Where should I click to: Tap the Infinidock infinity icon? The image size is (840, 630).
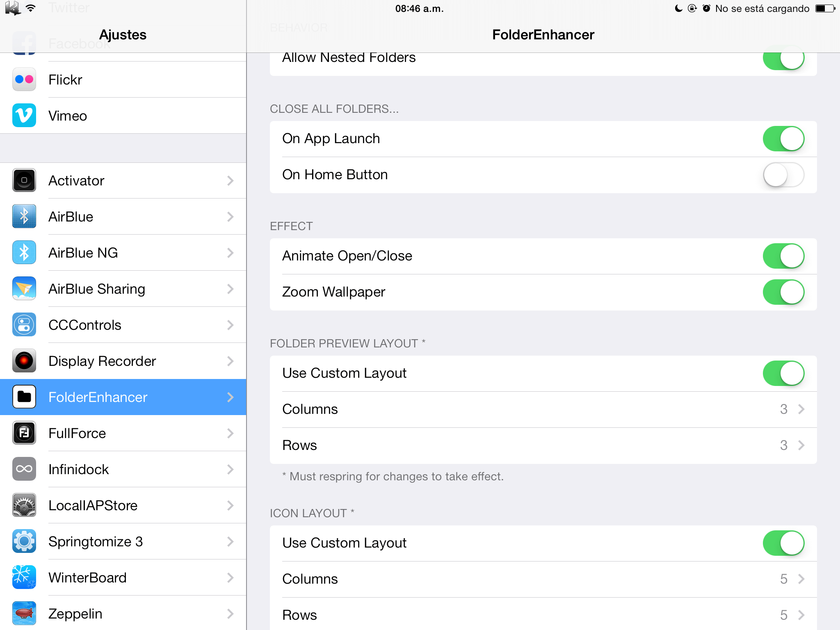(24, 469)
